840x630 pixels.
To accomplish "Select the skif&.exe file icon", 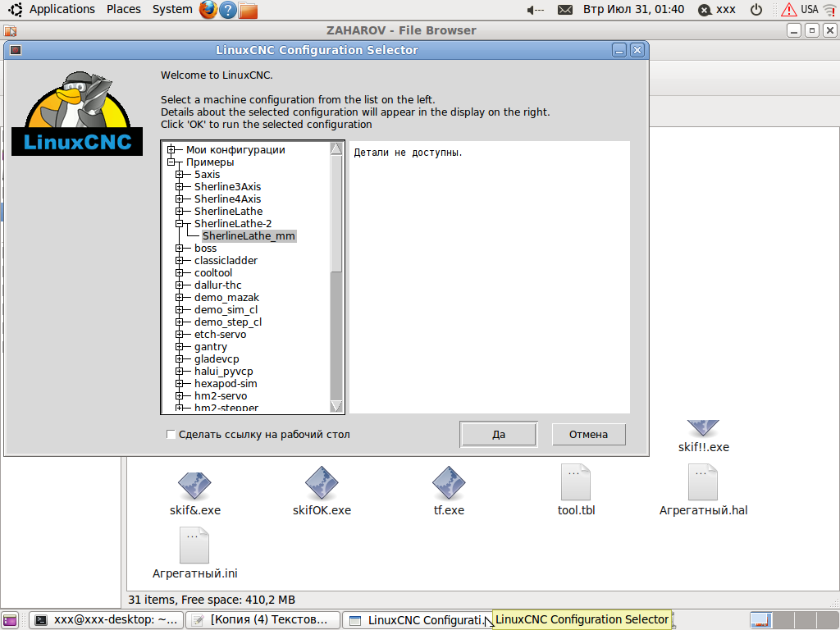I will 194,485.
